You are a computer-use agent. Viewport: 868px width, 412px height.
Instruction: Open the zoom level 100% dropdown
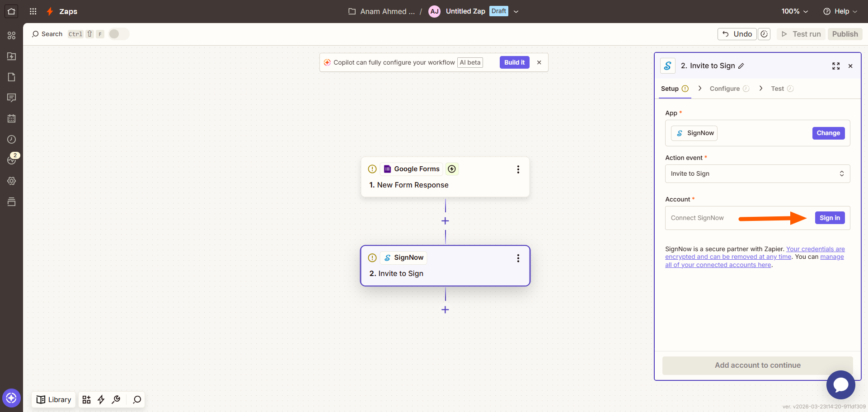[x=794, y=11]
